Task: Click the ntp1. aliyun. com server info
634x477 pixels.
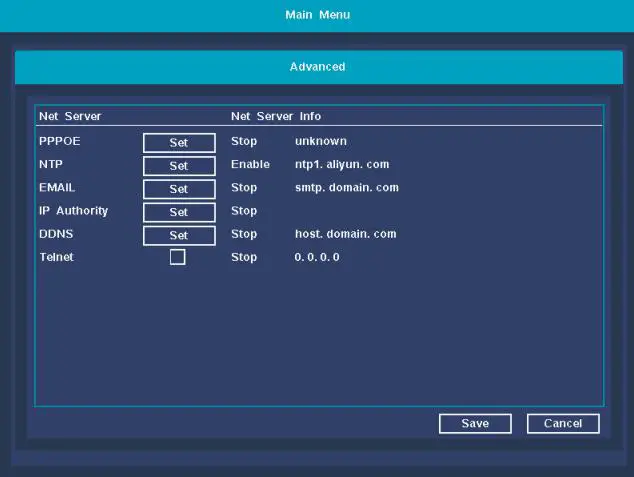Action: tap(342, 165)
